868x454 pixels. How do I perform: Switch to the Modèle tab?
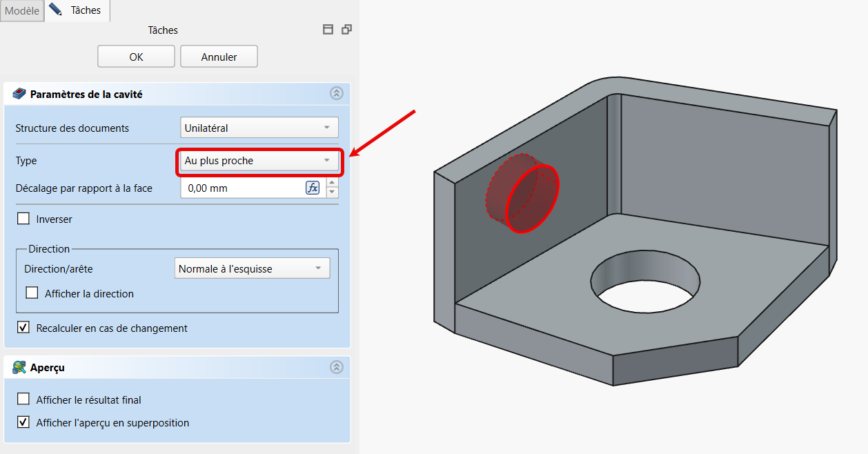[x=22, y=11]
